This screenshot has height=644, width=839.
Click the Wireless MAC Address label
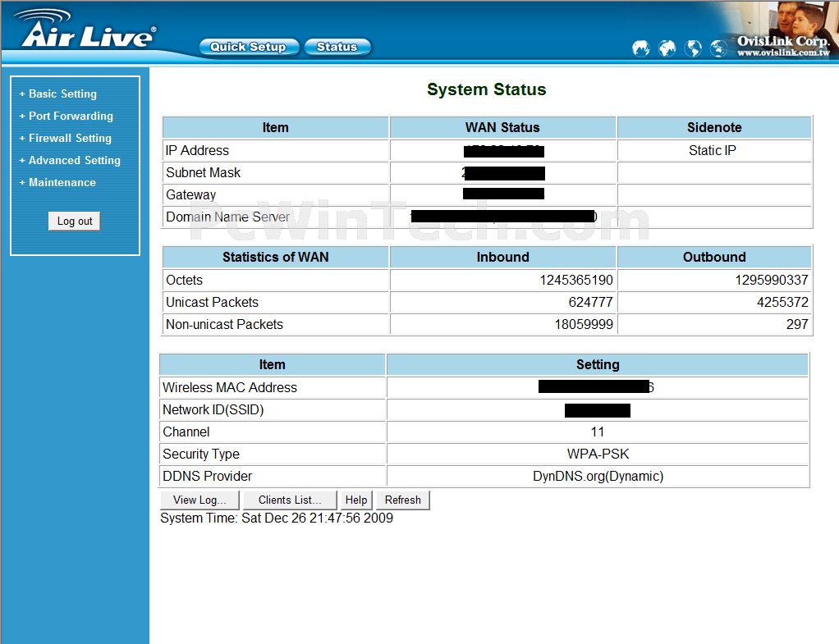click(x=230, y=387)
